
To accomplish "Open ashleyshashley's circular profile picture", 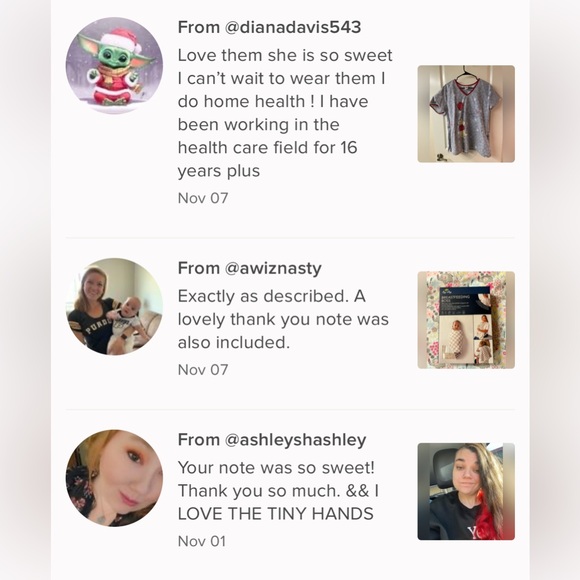I will (x=114, y=478).
